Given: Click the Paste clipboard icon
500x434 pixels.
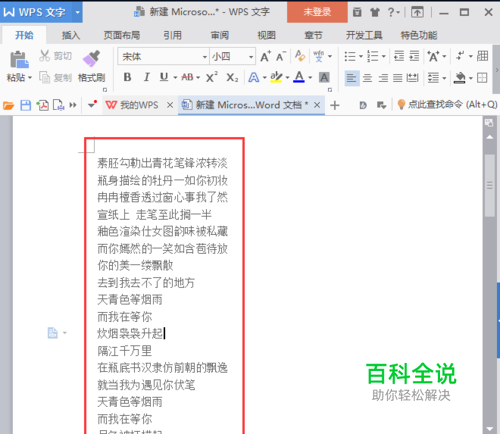Looking at the screenshot, I should click(19, 59).
